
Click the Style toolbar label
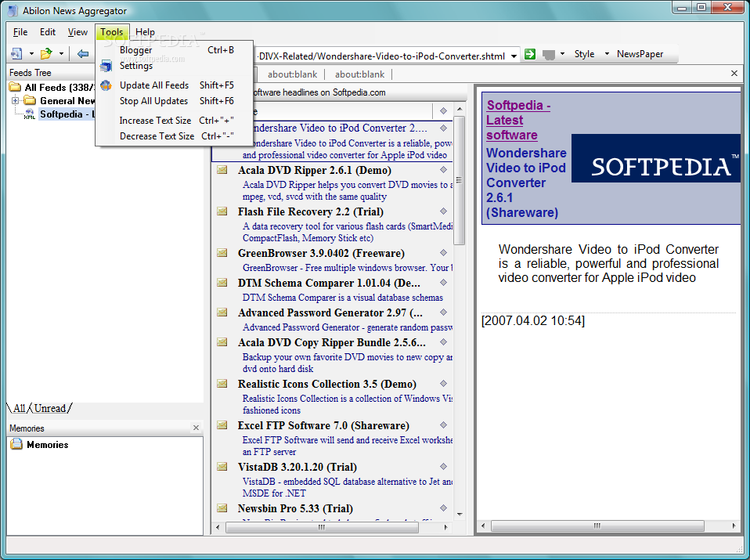(x=584, y=54)
